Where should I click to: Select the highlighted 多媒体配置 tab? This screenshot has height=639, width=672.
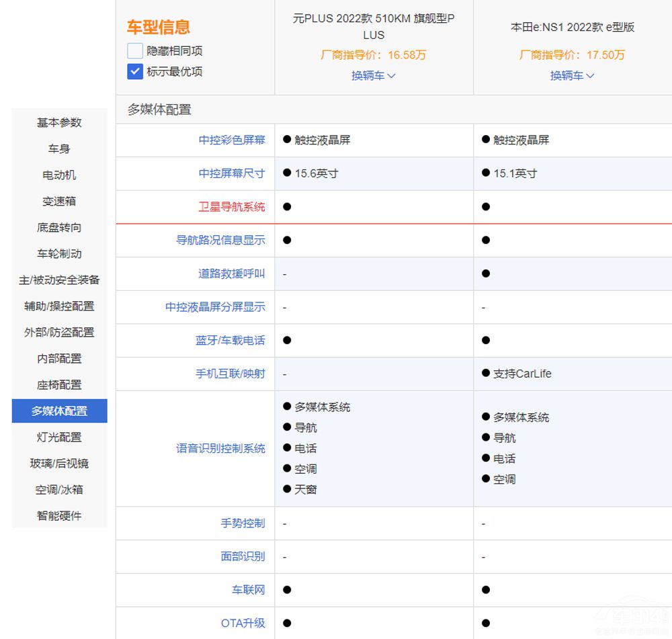pyautogui.click(x=59, y=411)
